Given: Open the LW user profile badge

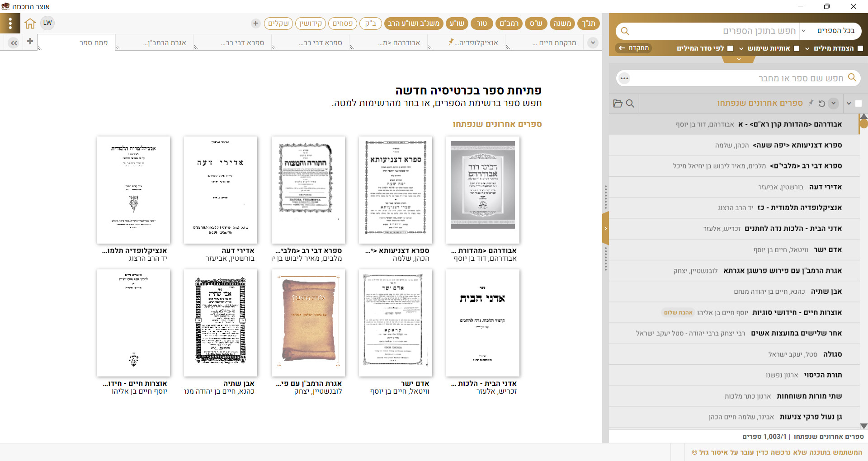Looking at the screenshot, I should click(x=47, y=23).
